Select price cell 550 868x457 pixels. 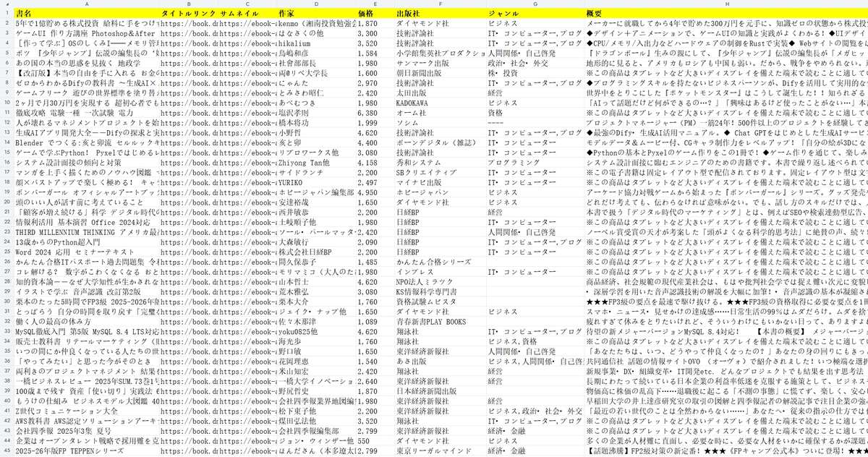pyautogui.click(x=376, y=440)
